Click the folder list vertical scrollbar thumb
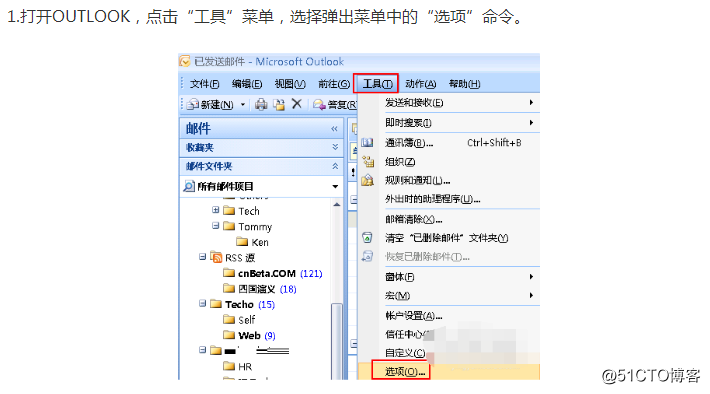 [336, 341]
